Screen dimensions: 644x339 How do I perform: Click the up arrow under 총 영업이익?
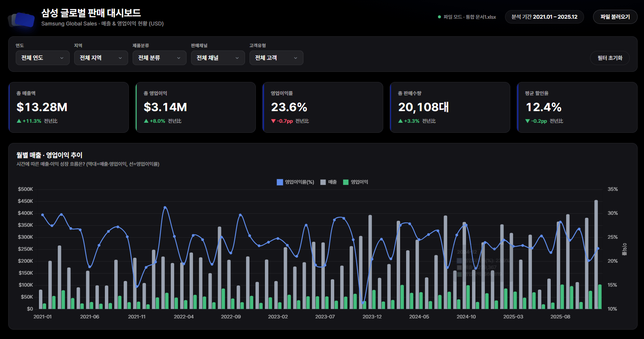[x=146, y=121]
